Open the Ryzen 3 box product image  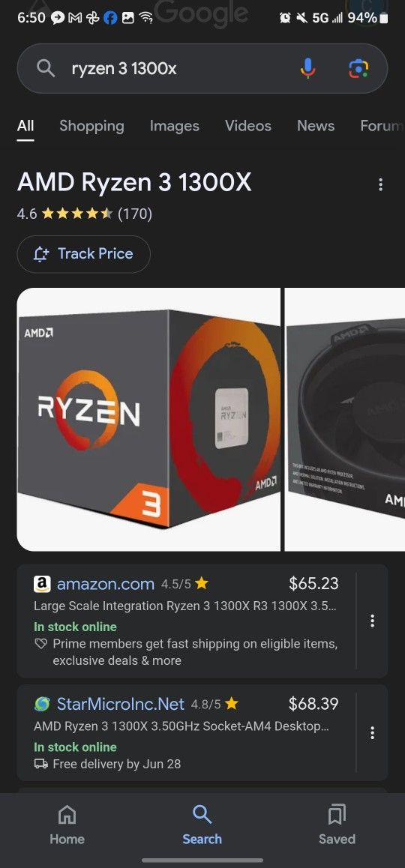[148, 419]
